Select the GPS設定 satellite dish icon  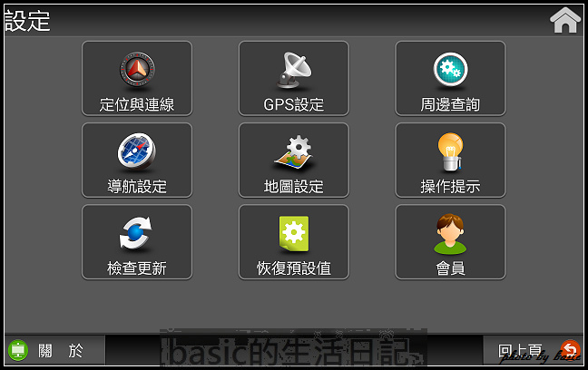coord(294,71)
